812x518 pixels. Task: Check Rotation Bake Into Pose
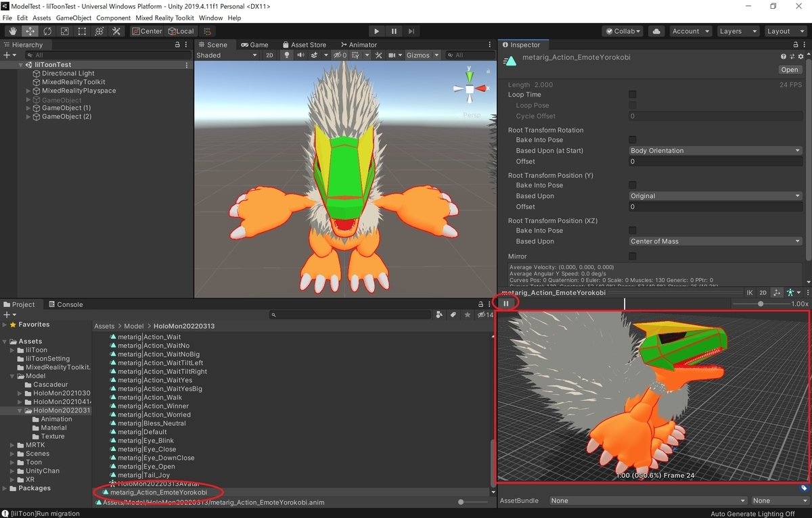point(633,140)
